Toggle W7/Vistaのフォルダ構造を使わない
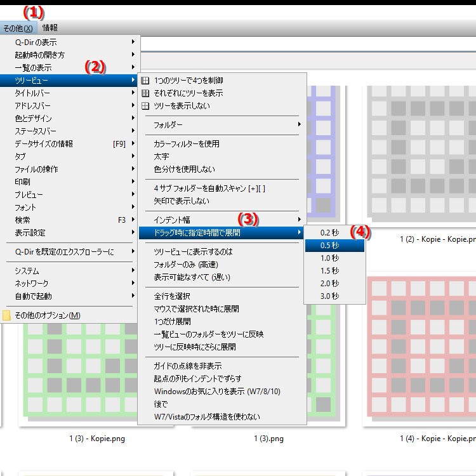This screenshot has height=476, width=476. click(x=222, y=417)
